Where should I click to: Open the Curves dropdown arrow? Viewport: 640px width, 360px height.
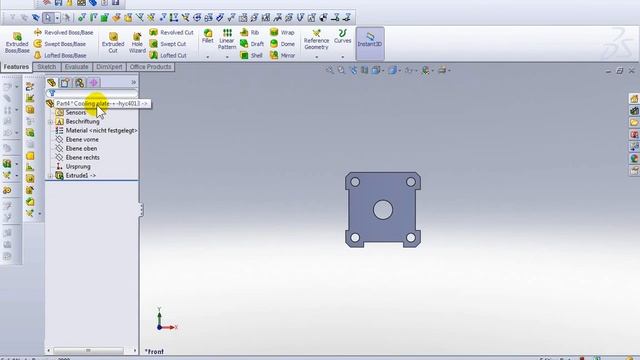pos(342,57)
